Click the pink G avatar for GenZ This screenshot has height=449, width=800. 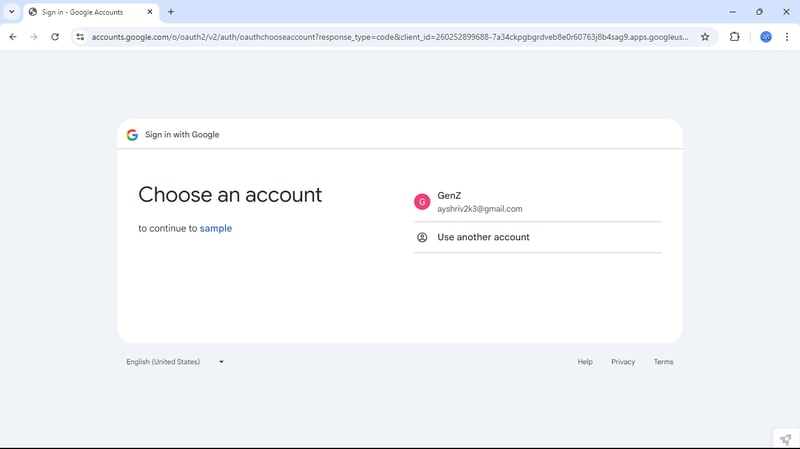tap(422, 202)
